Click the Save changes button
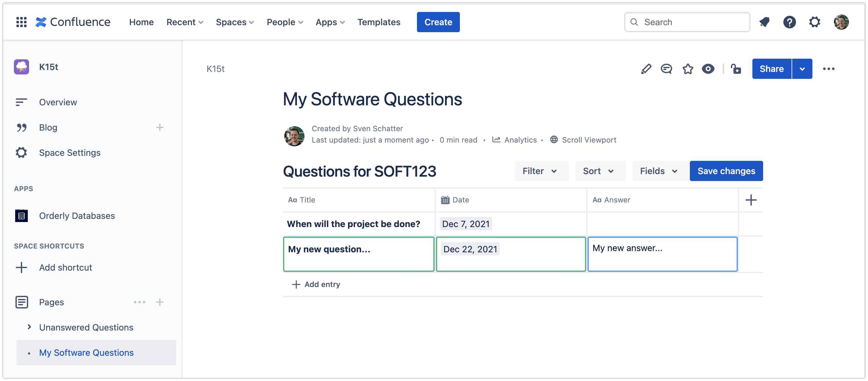This screenshot has height=381, width=868. pyautogui.click(x=726, y=171)
